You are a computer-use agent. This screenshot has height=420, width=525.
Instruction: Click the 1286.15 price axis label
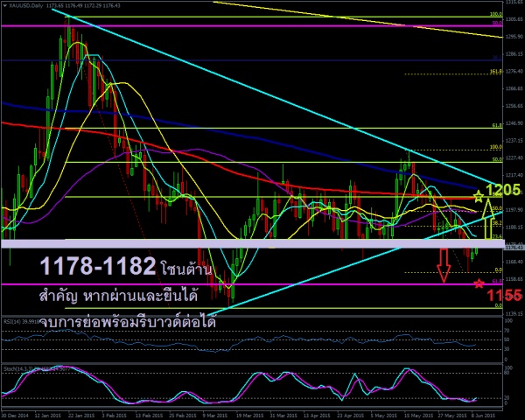pos(514,54)
